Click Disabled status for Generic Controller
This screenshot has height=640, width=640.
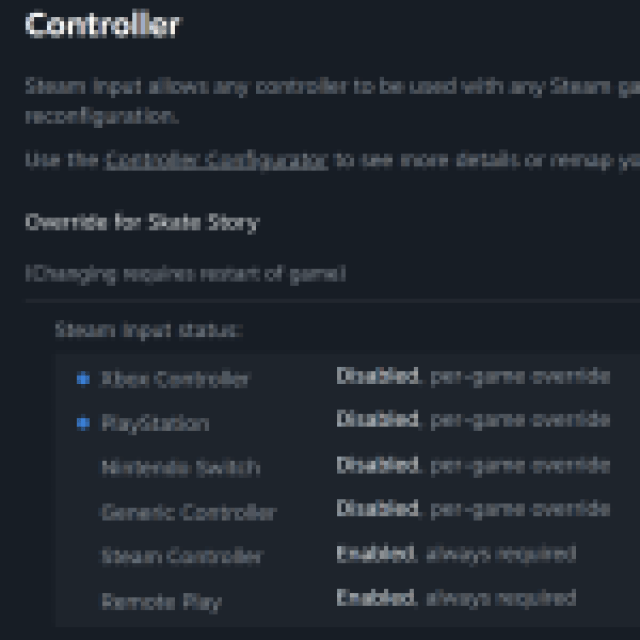point(377,509)
